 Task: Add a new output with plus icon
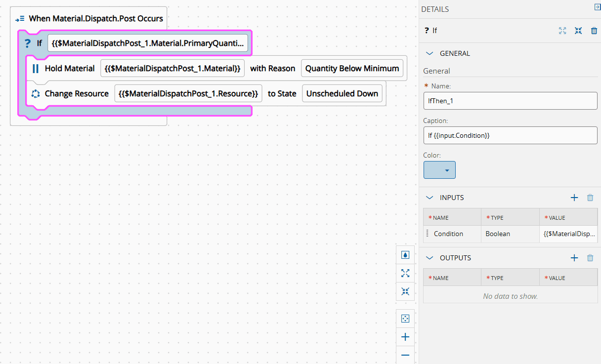click(x=574, y=258)
